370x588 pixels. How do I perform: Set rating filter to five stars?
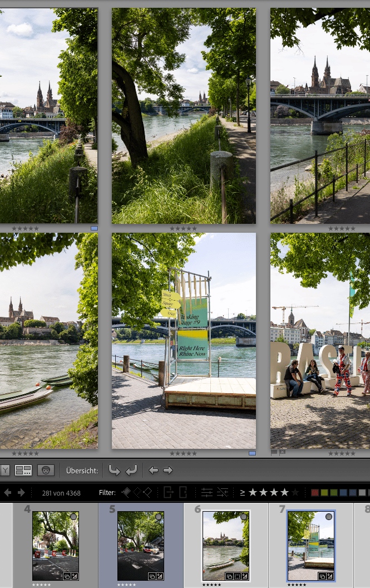point(295,492)
